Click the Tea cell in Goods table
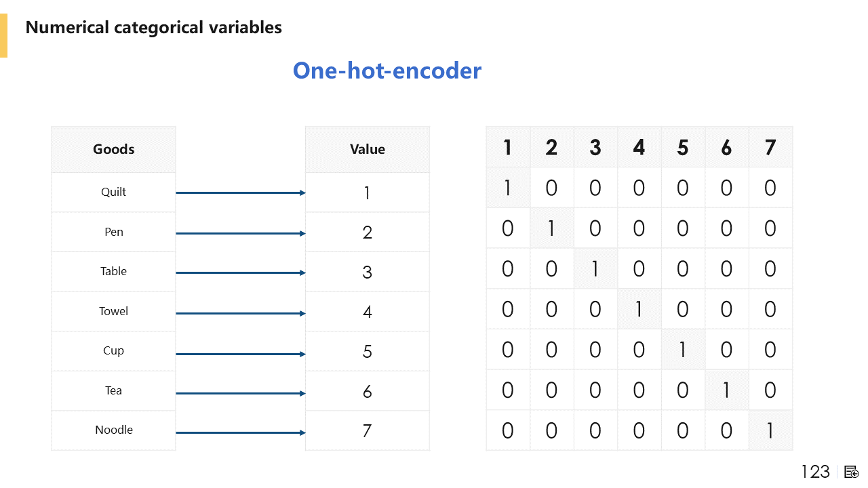The height and width of the screenshot is (488, 868). click(x=114, y=390)
